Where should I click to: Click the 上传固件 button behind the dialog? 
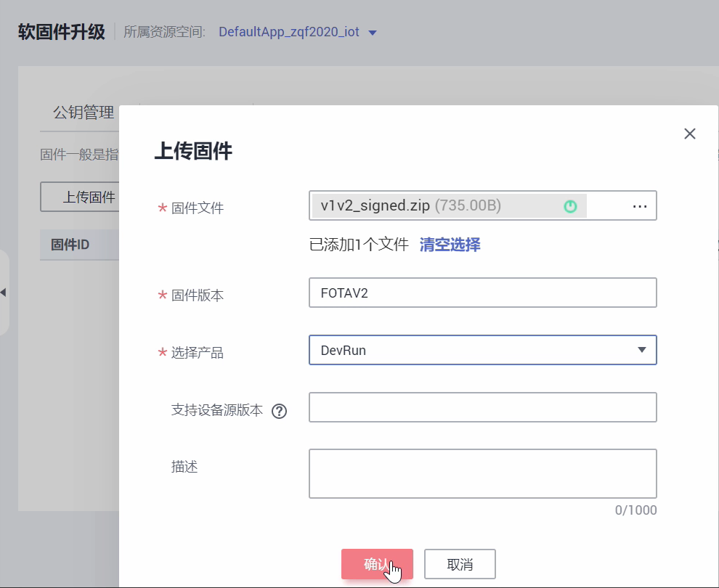click(x=80, y=197)
